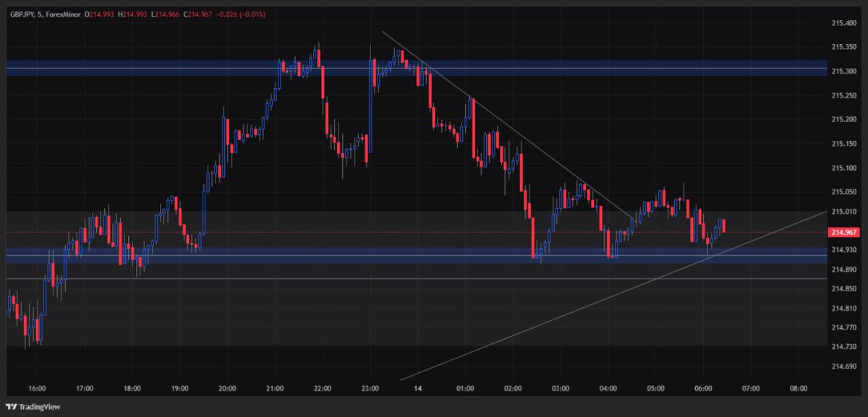
Task: Click the 07:00 time axis label
Action: pos(751,388)
